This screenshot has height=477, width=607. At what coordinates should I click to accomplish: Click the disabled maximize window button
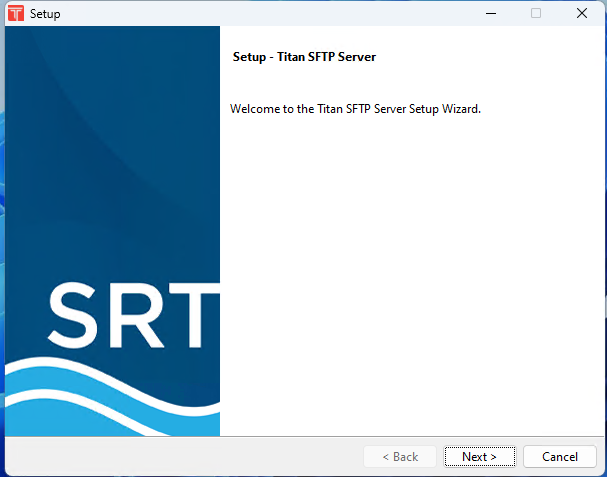pyautogui.click(x=536, y=14)
